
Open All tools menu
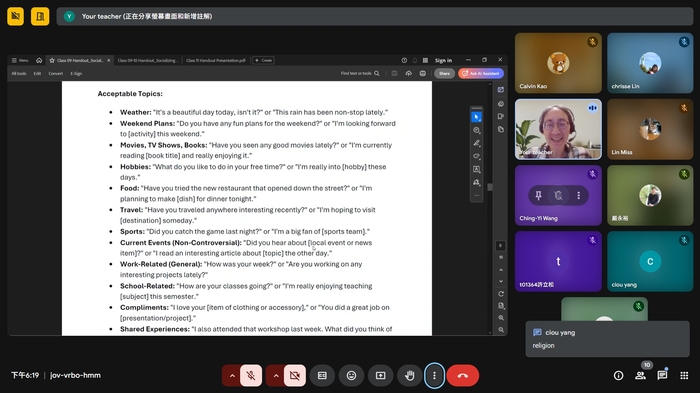(x=19, y=73)
